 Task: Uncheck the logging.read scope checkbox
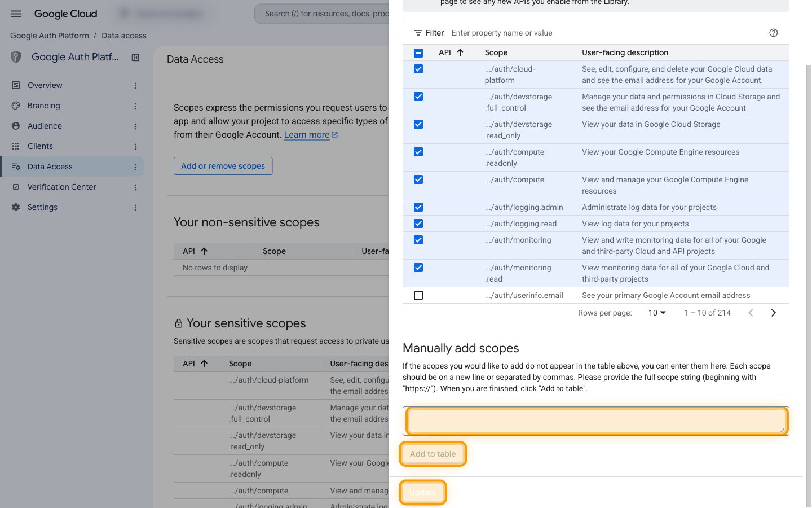(x=418, y=224)
